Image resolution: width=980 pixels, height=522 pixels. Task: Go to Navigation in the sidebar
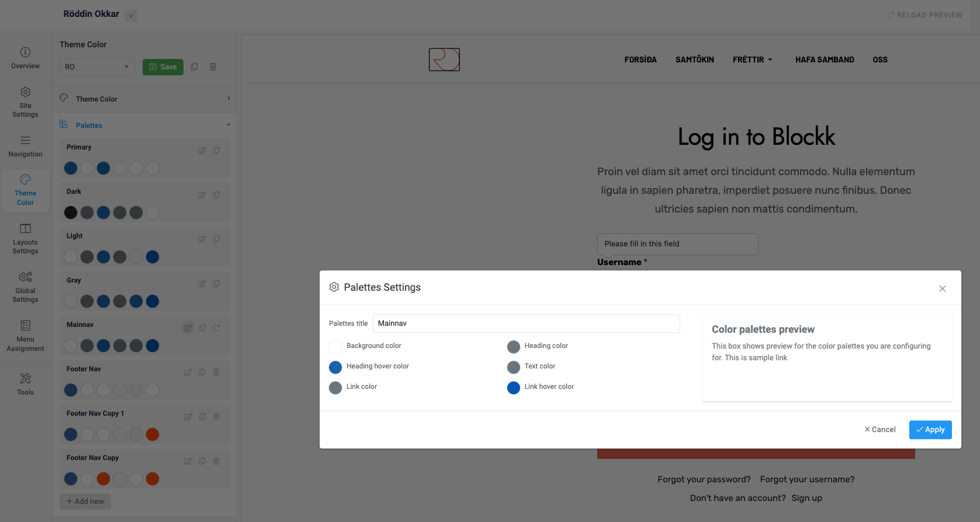pyautogui.click(x=25, y=147)
